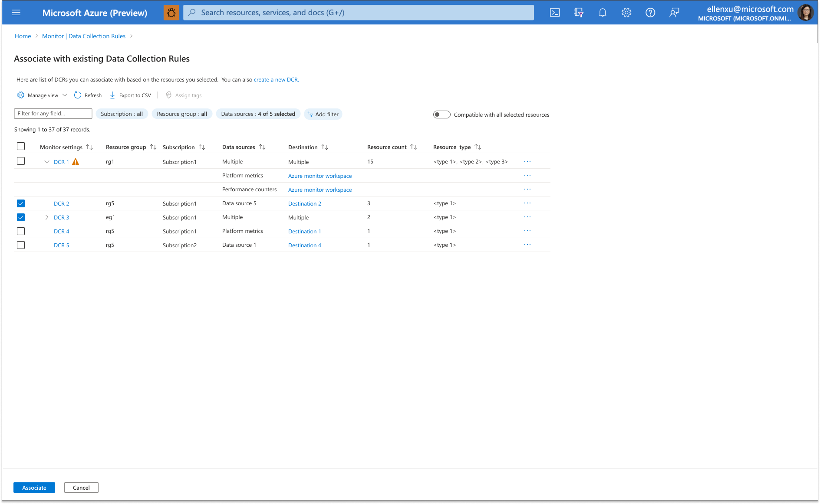
Task: Open the feedback icon
Action: click(x=674, y=13)
